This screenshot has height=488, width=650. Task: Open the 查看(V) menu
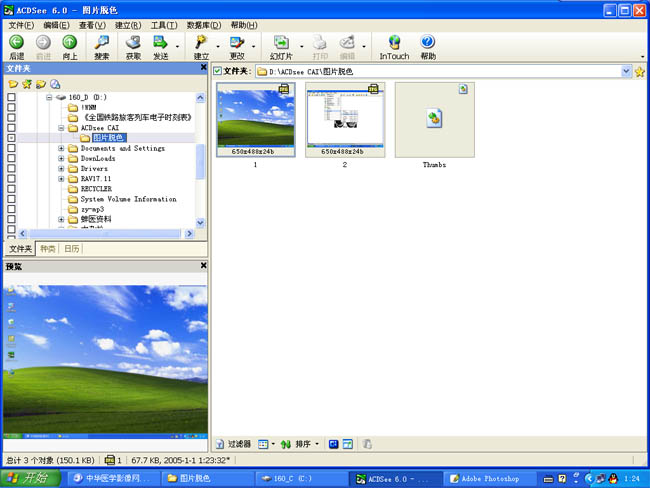[92, 25]
